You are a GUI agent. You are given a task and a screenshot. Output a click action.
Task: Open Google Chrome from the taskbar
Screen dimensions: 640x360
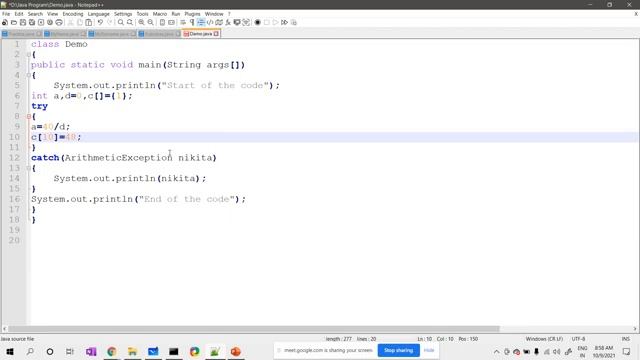click(x=111, y=351)
